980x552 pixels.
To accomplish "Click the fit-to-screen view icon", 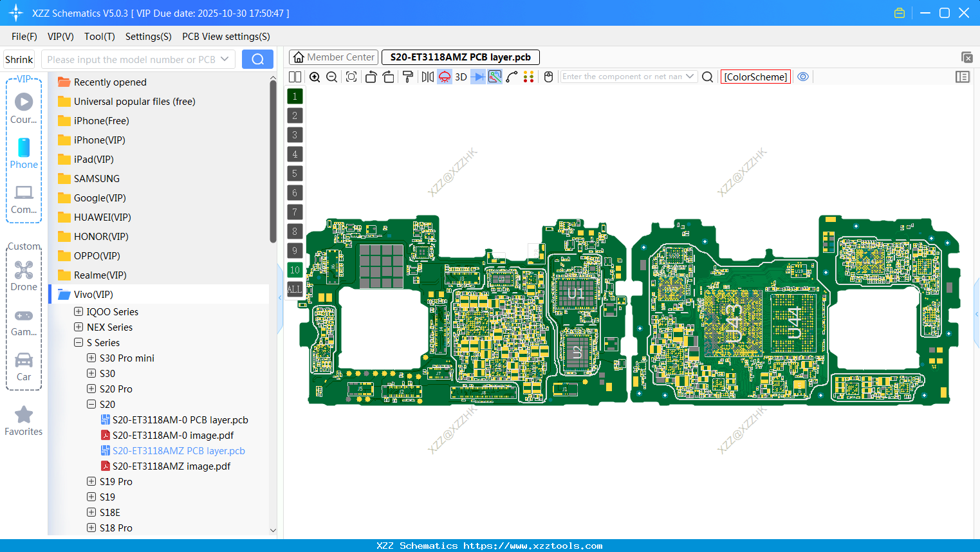I will 351,77.
